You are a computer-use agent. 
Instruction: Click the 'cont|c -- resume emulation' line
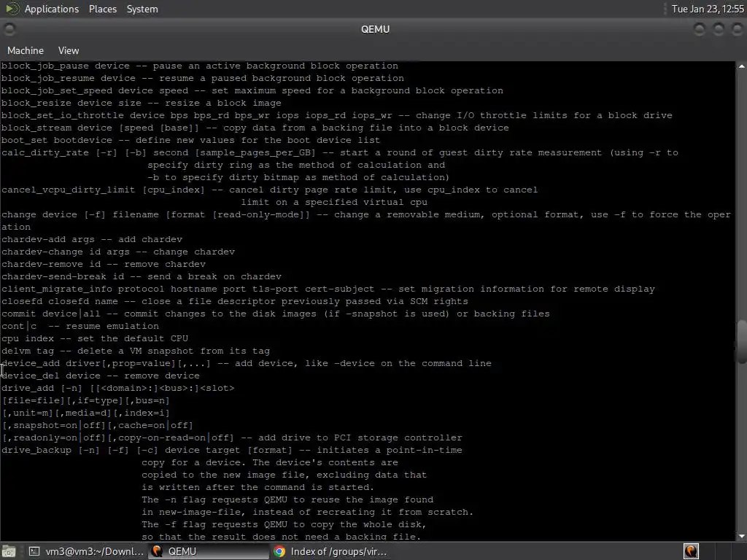tap(80, 326)
